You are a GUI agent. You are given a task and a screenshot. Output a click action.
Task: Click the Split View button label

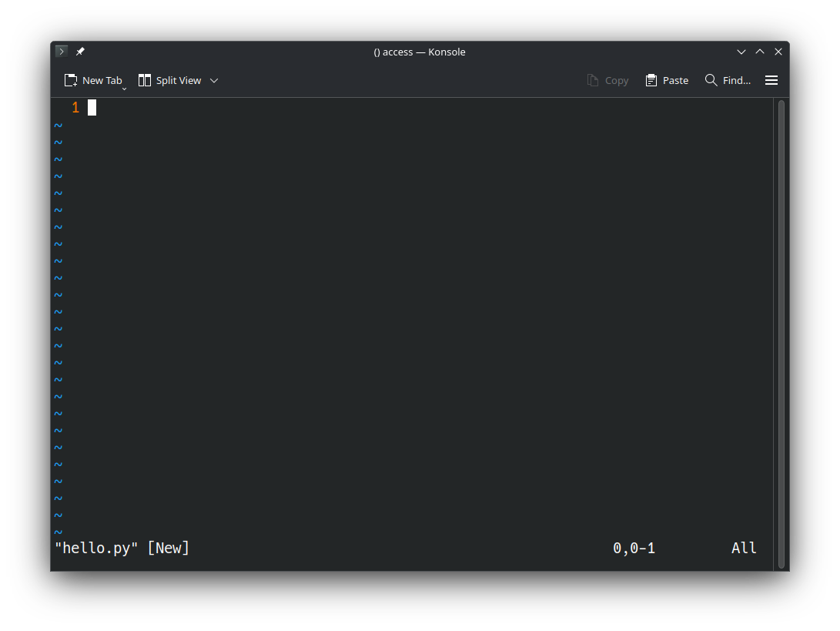coord(178,79)
